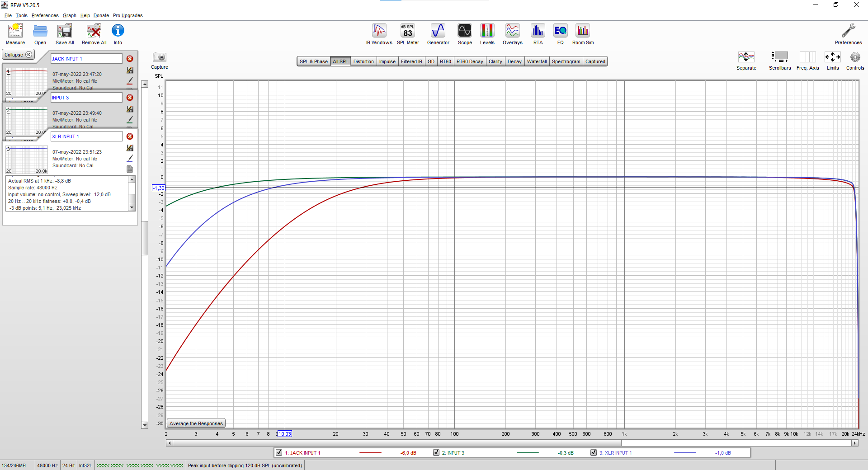Open the Preferences menu

tap(45, 15)
